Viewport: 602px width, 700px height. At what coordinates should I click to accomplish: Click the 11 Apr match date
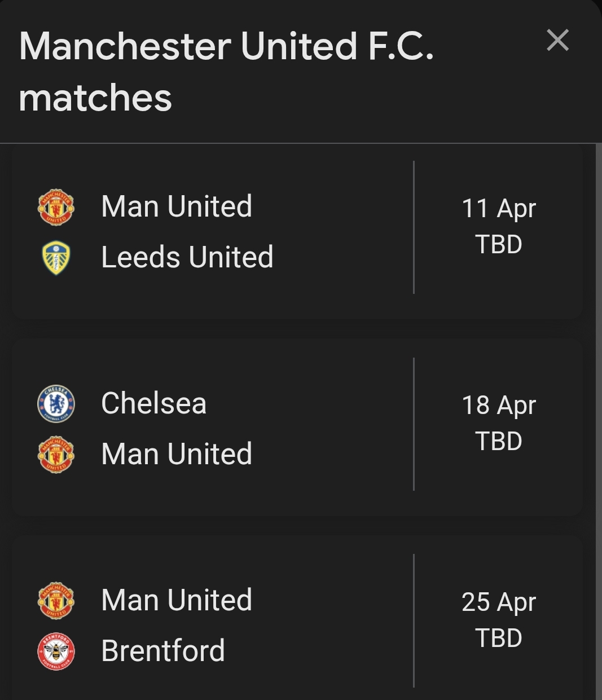point(498,208)
